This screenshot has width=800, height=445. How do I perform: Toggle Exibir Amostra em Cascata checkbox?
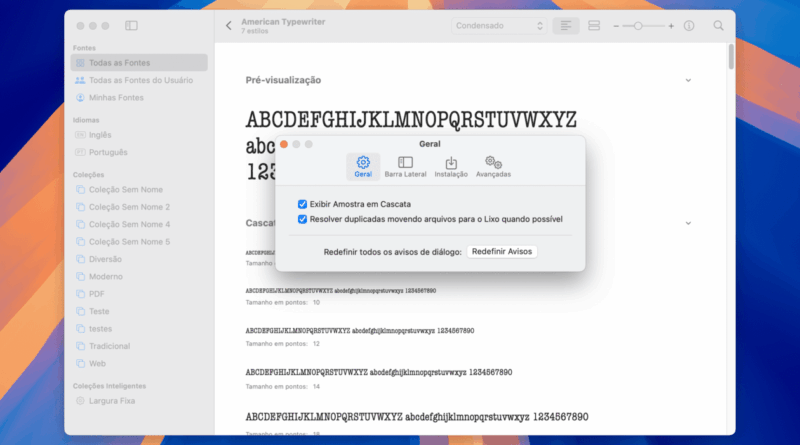(x=302, y=204)
